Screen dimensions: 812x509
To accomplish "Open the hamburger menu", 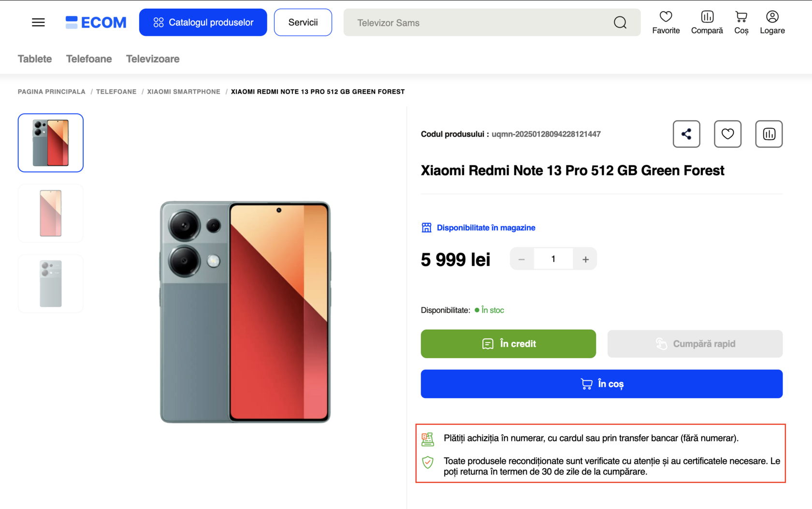I will point(38,22).
